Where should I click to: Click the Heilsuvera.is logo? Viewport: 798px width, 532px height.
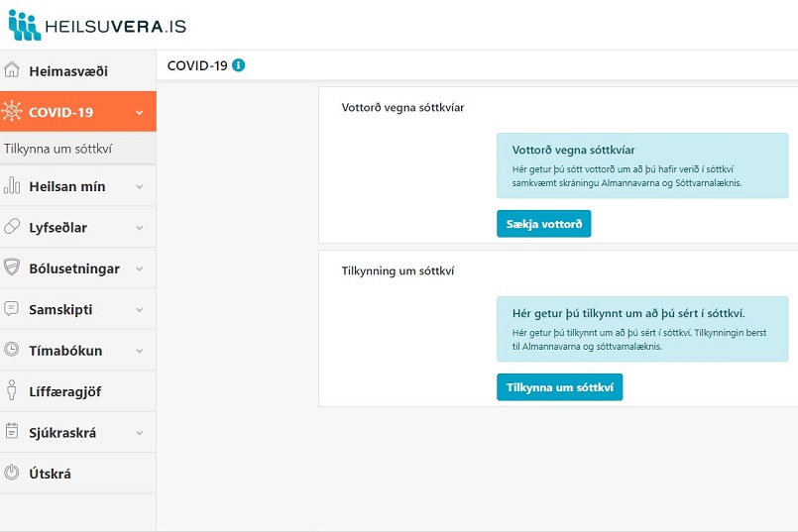(x=97, y=26)
